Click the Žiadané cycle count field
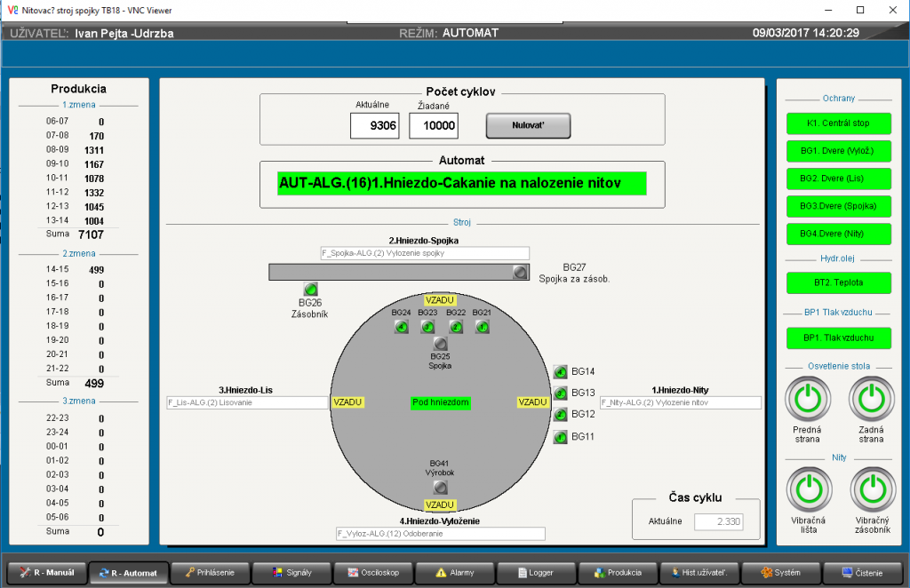The image size is (910, 588). (x=434, y=126)
